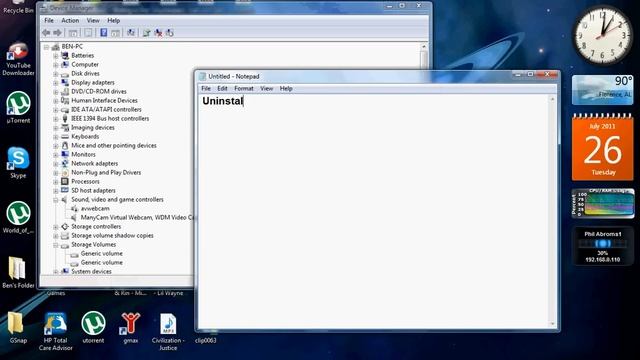Select the avwebcam device entry
Viewport: 640px width, 360px height.
[x=95, y=209]
